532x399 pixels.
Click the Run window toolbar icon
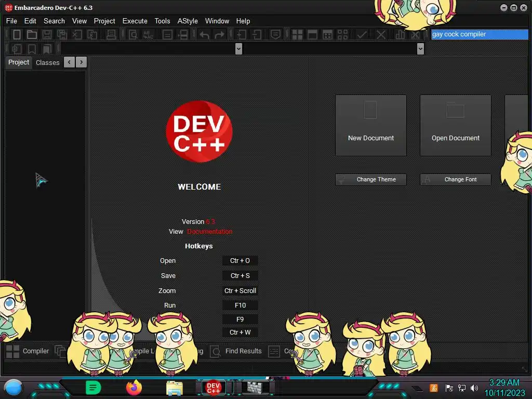pyautogui.click(x=312, y=34)
